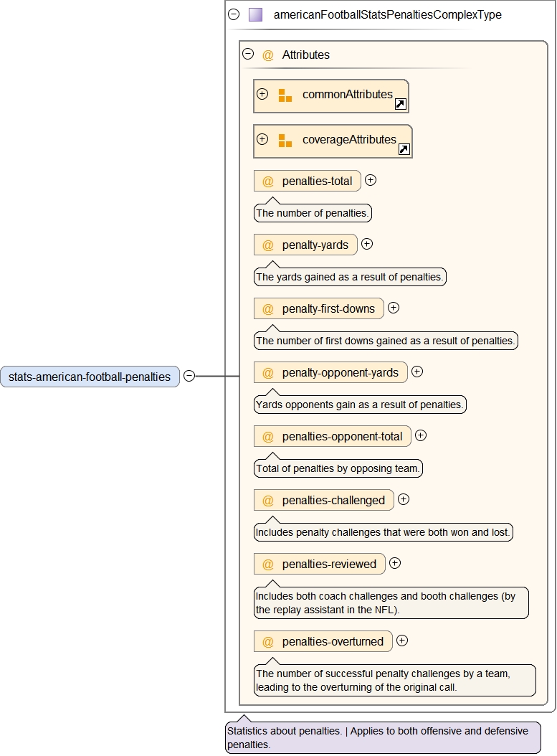Click the @ icon beside Attributes header
557x756 pixels.
(268, 55)
